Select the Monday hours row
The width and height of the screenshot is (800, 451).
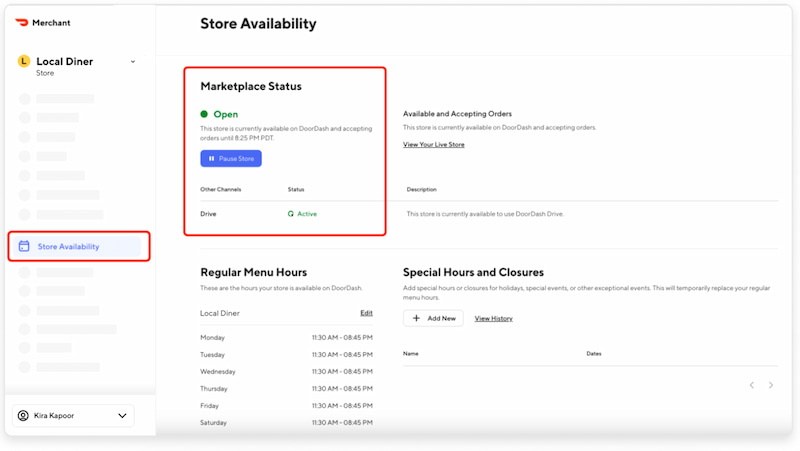pyautogui.click(x=286, y=337)
